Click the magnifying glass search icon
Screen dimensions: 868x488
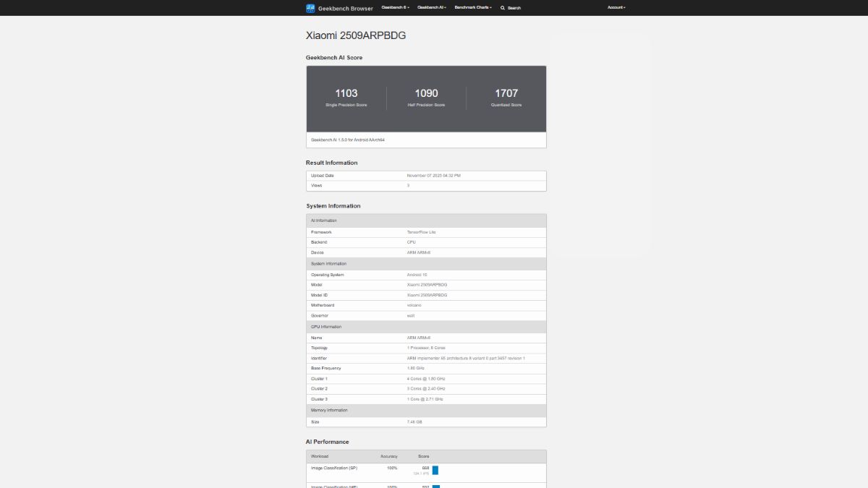[503, 8]
